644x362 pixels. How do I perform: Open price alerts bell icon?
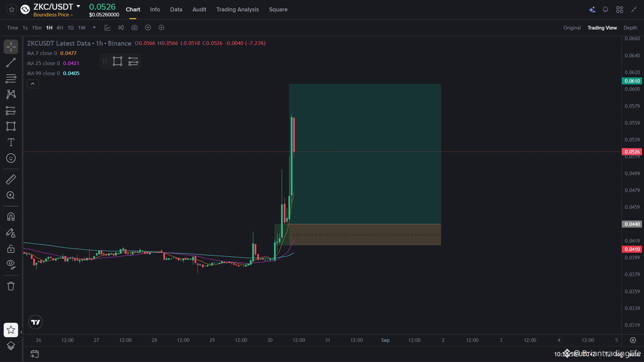tap(605, 9)
